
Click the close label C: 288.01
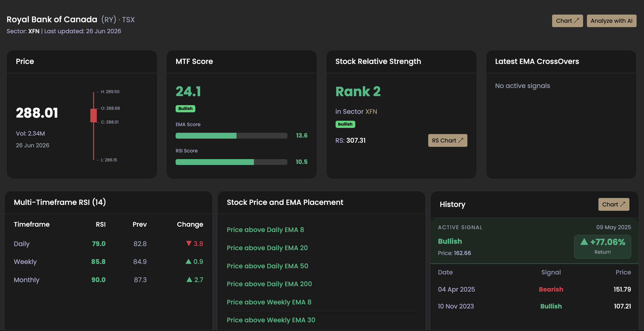tap(110, 122)
